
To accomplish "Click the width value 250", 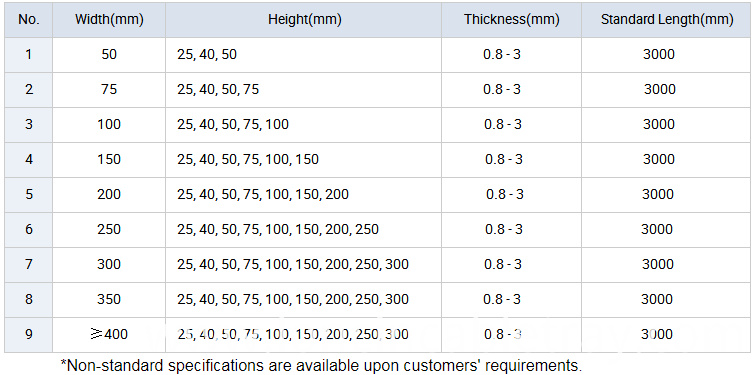I will pos(109,230).
